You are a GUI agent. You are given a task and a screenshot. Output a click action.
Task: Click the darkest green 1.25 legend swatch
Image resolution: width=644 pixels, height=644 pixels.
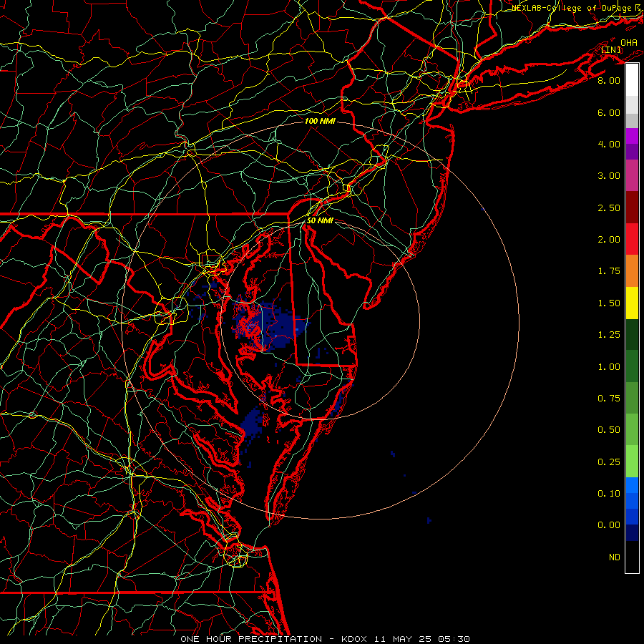point(632,335)
